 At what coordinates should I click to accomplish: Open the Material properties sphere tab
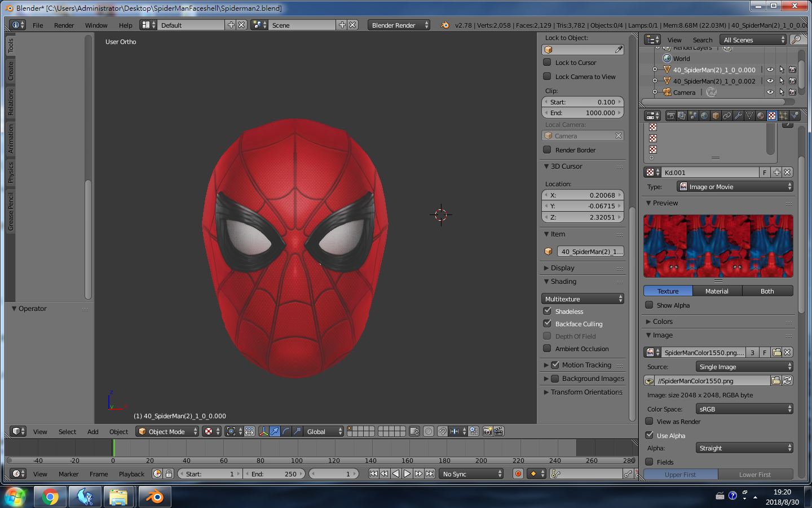tap(761, 116)
